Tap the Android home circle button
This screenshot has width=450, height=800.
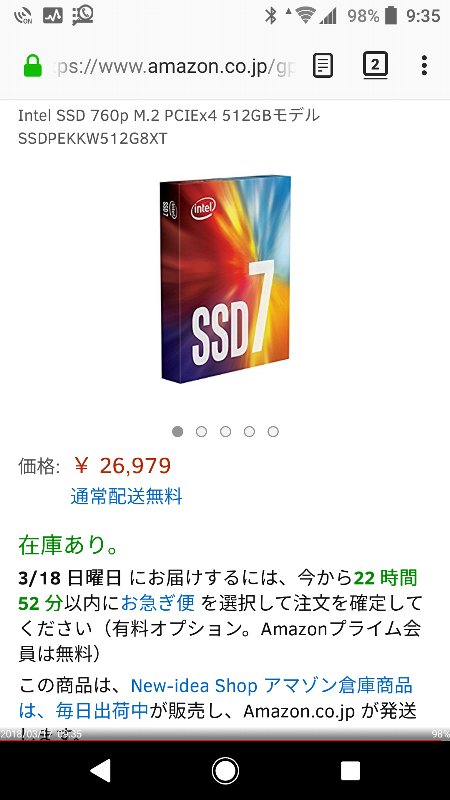click(x=225, y=771)
